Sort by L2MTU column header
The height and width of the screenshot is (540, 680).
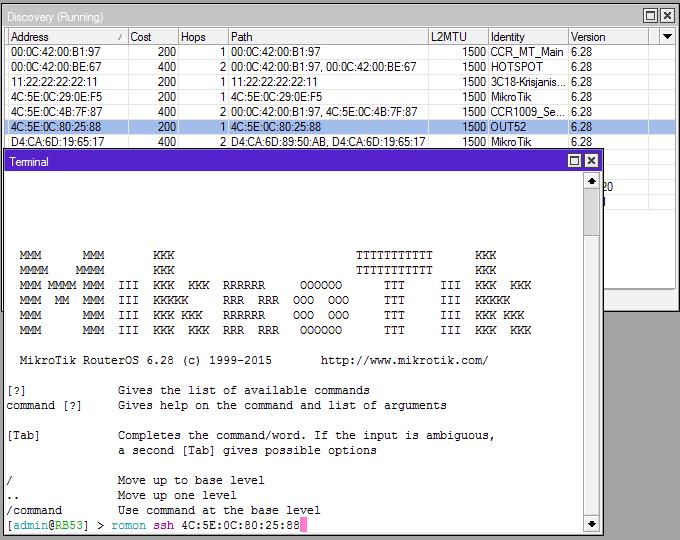[458, 37]
